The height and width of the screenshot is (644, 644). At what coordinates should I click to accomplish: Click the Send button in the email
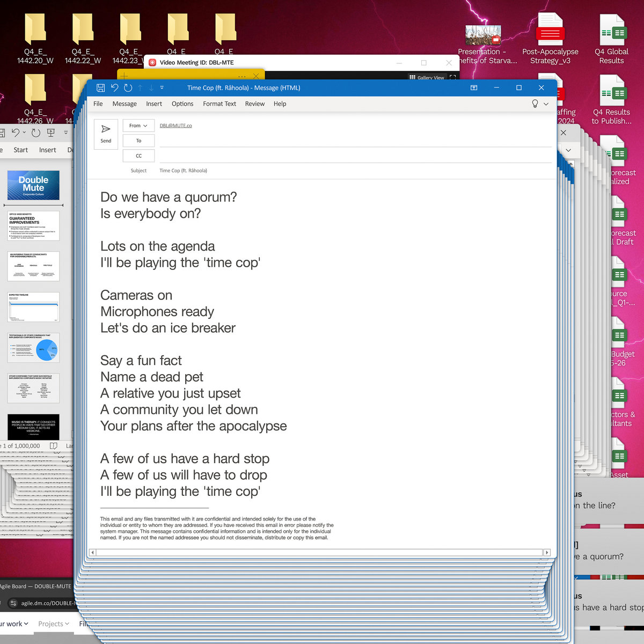[x=106, y=134]
